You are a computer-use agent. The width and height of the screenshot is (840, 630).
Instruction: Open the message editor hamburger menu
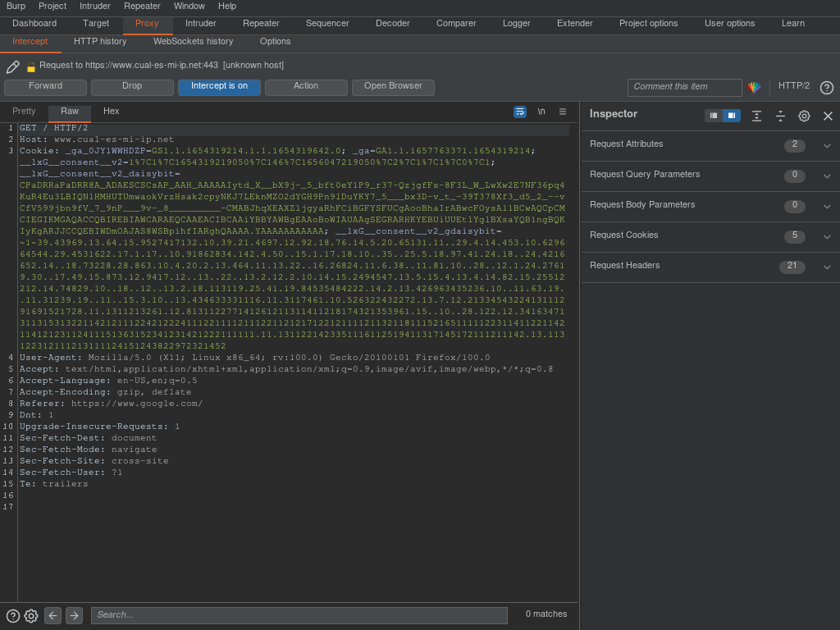pyautogui.click(x=563, y=112)
